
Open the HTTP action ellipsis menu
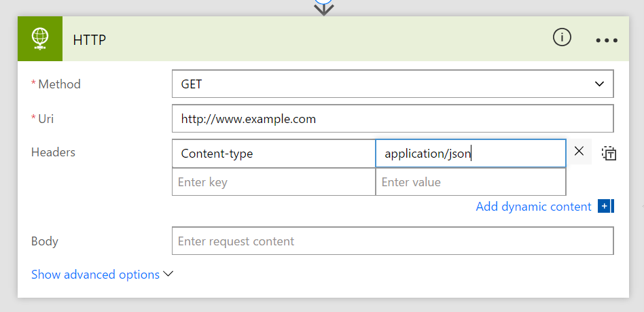click(607, 40)
